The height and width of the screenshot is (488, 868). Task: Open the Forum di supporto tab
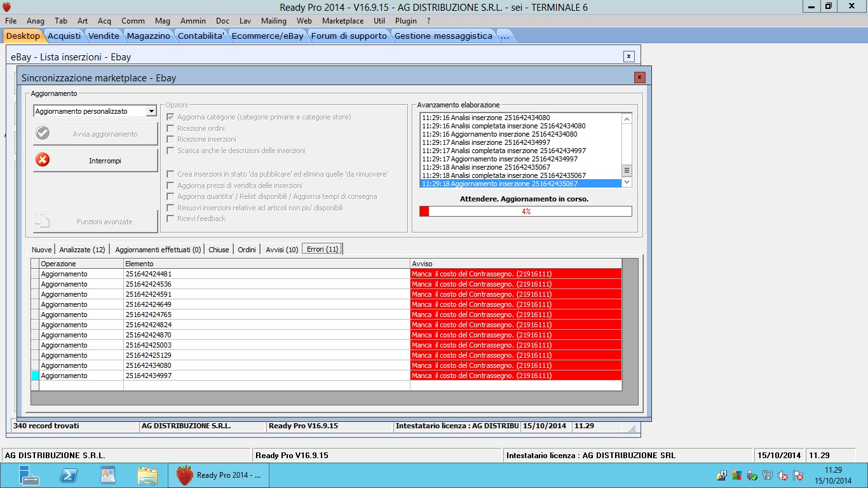click(349, 36)
